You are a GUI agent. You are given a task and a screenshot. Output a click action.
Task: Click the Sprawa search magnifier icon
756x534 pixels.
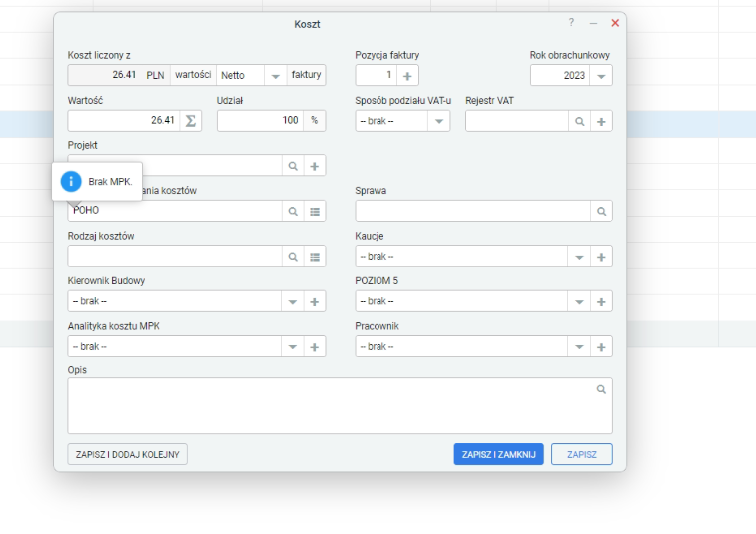click(x=602, y=211)
